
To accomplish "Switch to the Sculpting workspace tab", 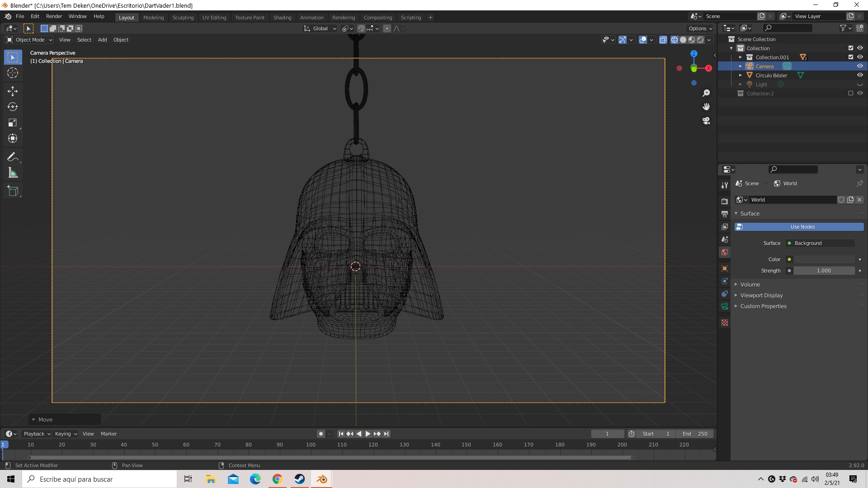I will point(183,18).
